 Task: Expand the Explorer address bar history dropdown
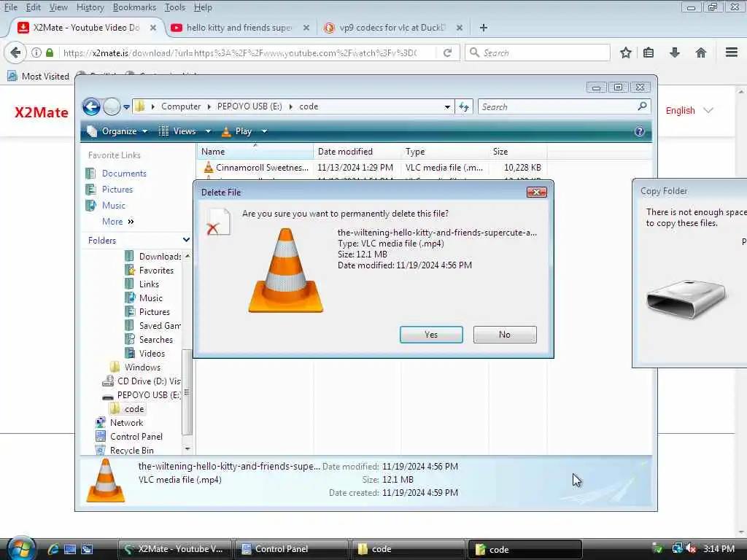(447, 107)
